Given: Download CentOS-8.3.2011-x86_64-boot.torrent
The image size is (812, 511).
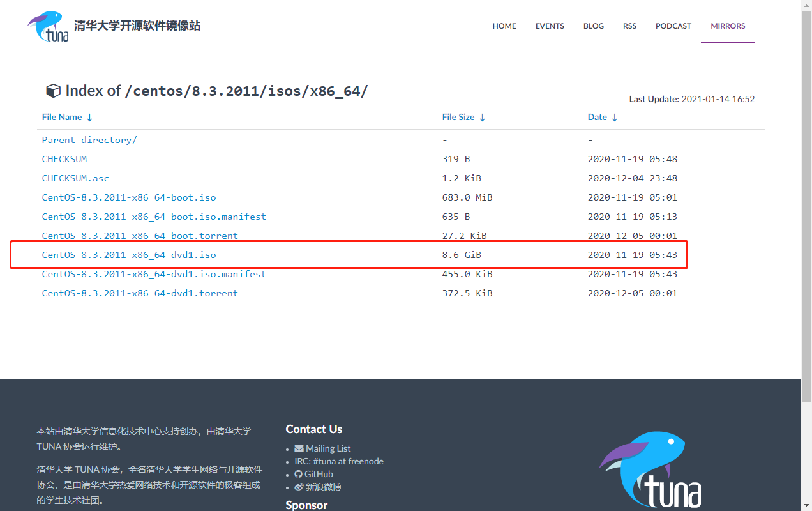Looking at the screenshot, I should click(x=140, y=236).
